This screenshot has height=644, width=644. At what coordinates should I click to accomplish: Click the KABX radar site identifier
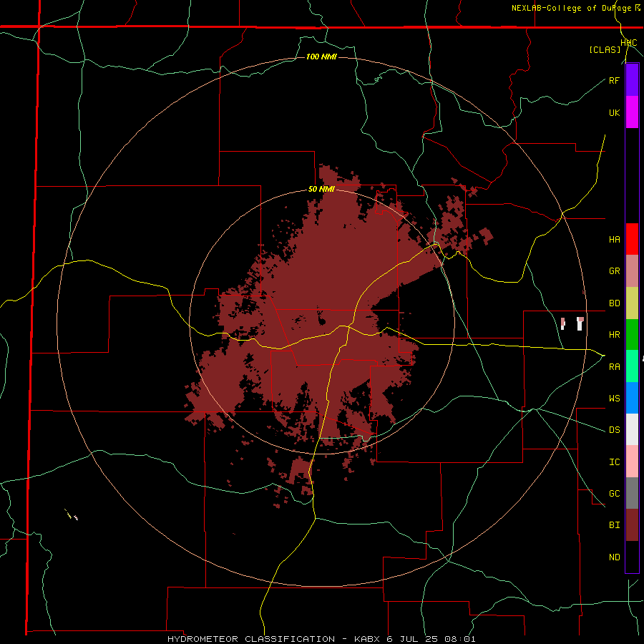(368, 639)
